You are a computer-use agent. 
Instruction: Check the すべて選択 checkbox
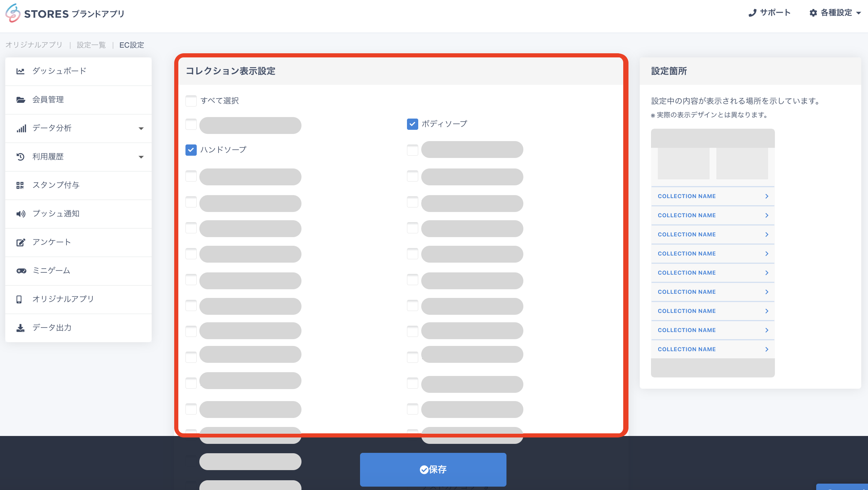pos(191,101)
